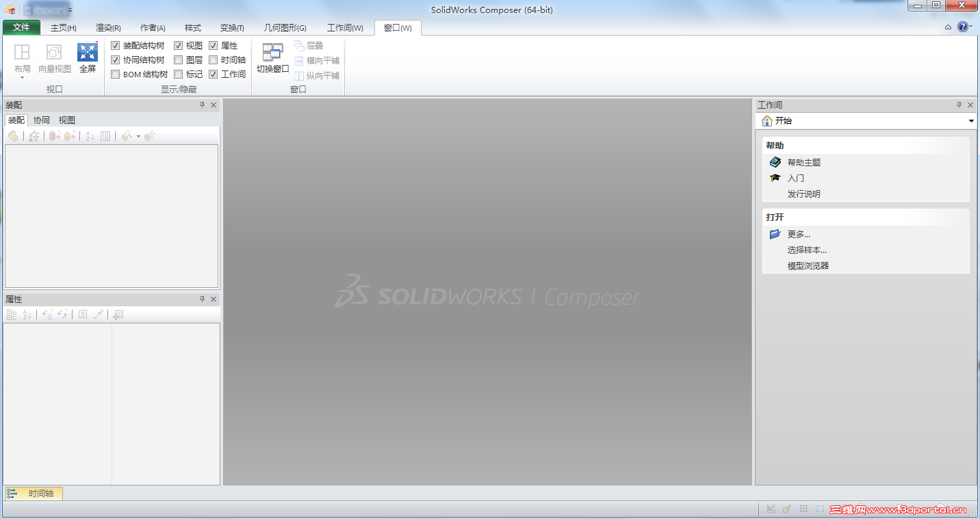Click the blue folder icon beside 更多...
980x519 pixels.
775,234
